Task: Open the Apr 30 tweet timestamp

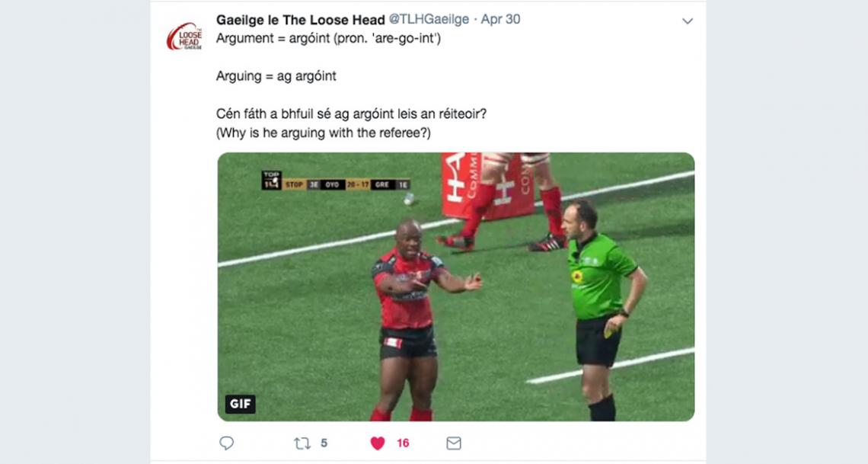Action: pyautogui.click(x=500, y=19)
